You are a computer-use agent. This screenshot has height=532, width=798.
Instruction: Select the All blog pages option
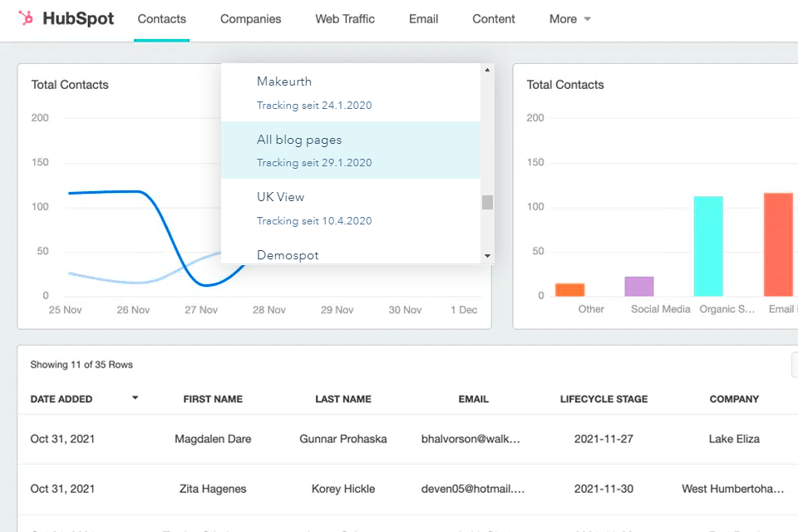click(351, 150)
